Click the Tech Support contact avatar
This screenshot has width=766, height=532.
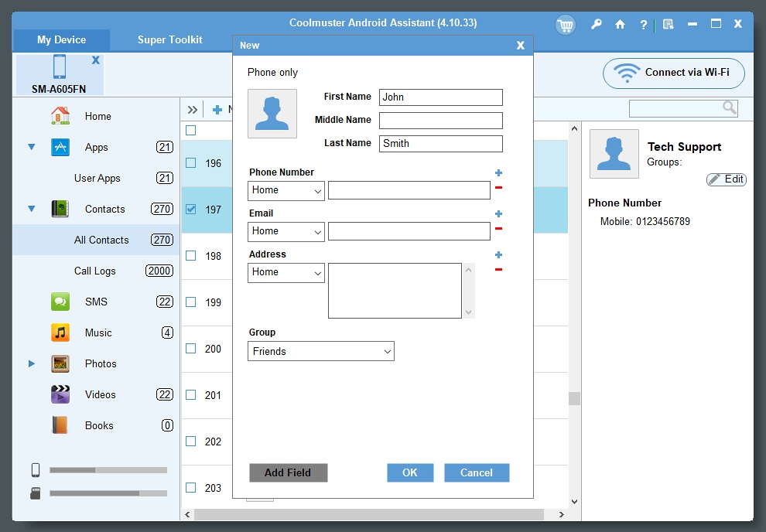click(614, 154)
